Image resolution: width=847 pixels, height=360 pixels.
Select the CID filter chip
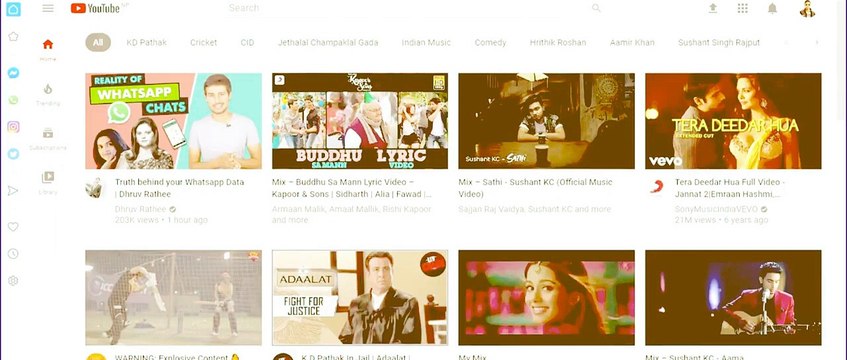tap(247, 42)
